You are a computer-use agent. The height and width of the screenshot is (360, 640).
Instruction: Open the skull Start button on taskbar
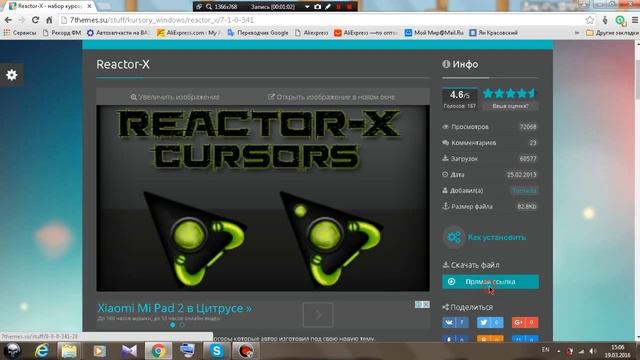pos(12,351)
